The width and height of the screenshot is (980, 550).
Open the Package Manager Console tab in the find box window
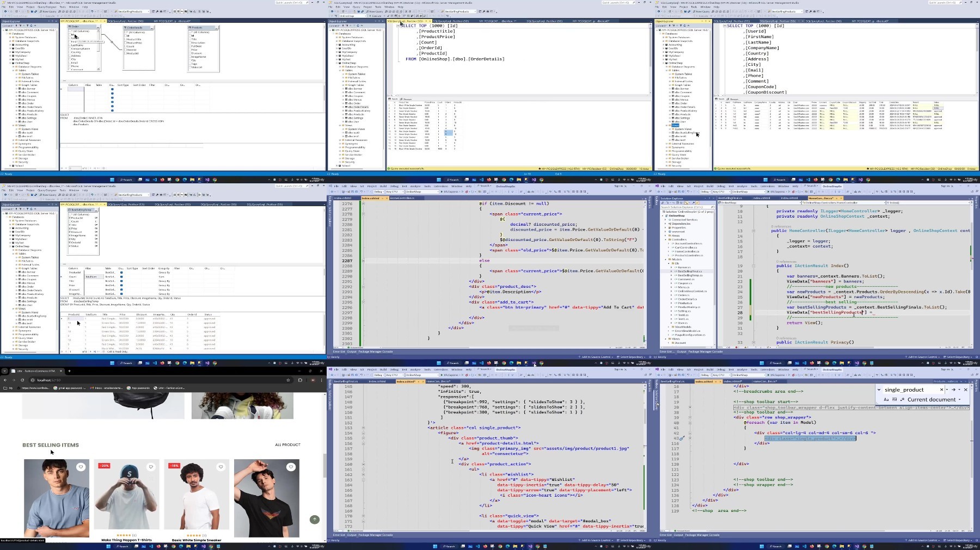[x=702, y=535]
